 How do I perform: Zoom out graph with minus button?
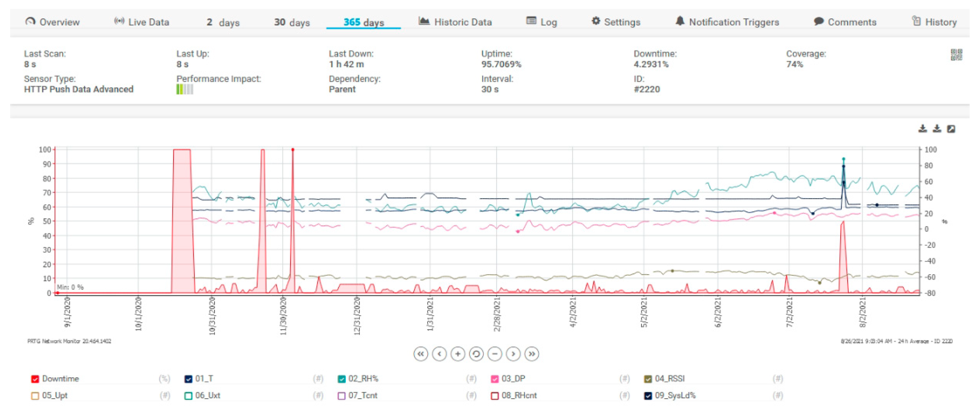click(x=494, y=354)
